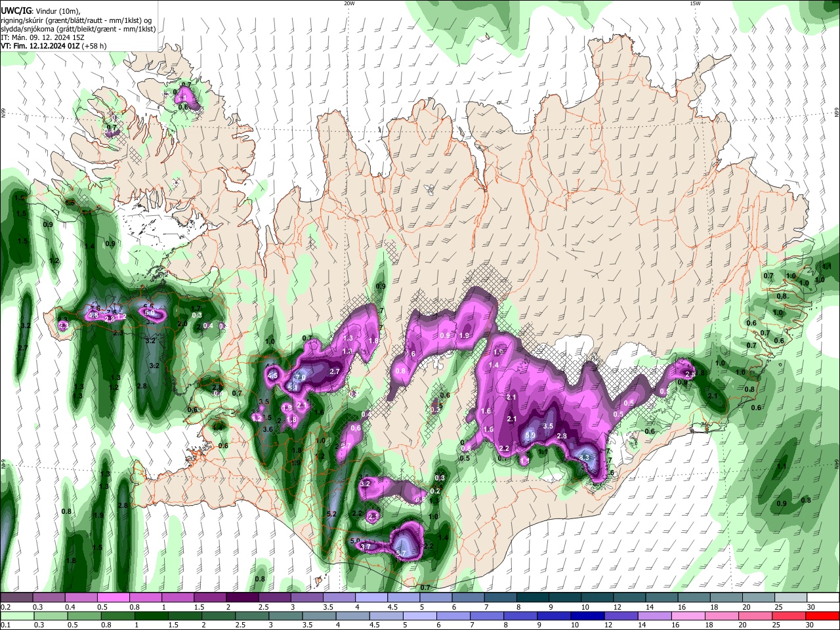This screenshot has height=630, width=840.
Task: Click the 25 label in bottom legend row
Action: 777,625
